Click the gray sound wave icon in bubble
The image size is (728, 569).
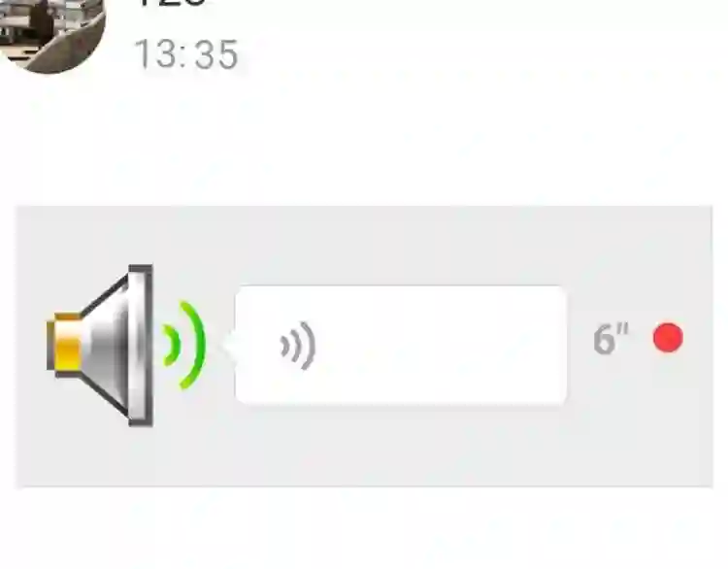(298, 346)
